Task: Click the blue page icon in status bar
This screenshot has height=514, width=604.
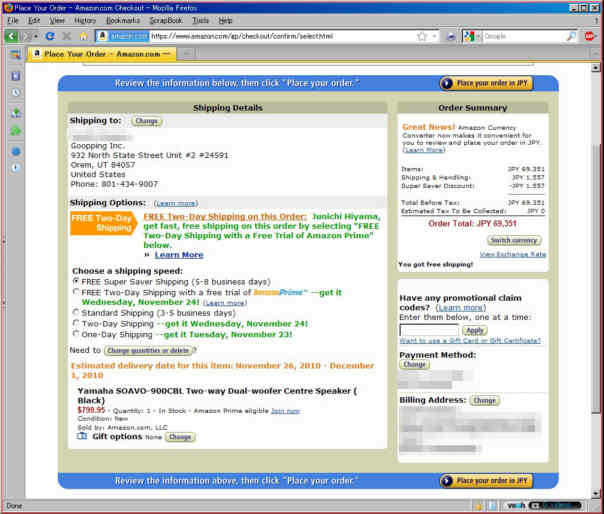Action: 492,506
